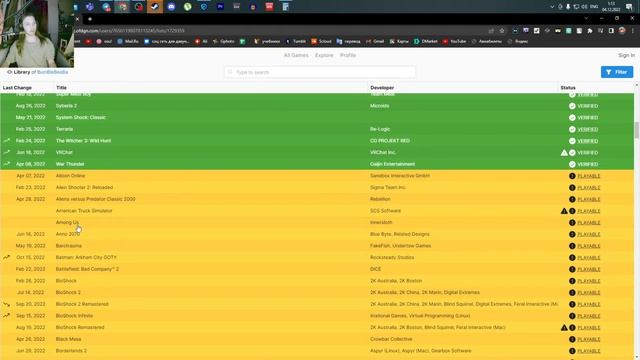Click the playable info icon for Albion Online

(572, 176)
